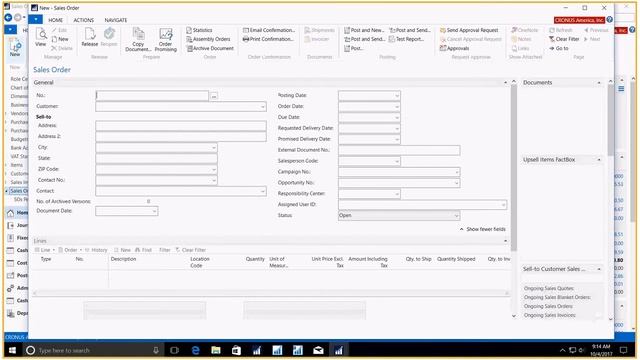Image resolution: width=640 pixels, height=360 pixels.
Task: Click the Quantity column header
Action: coord(255,259)
